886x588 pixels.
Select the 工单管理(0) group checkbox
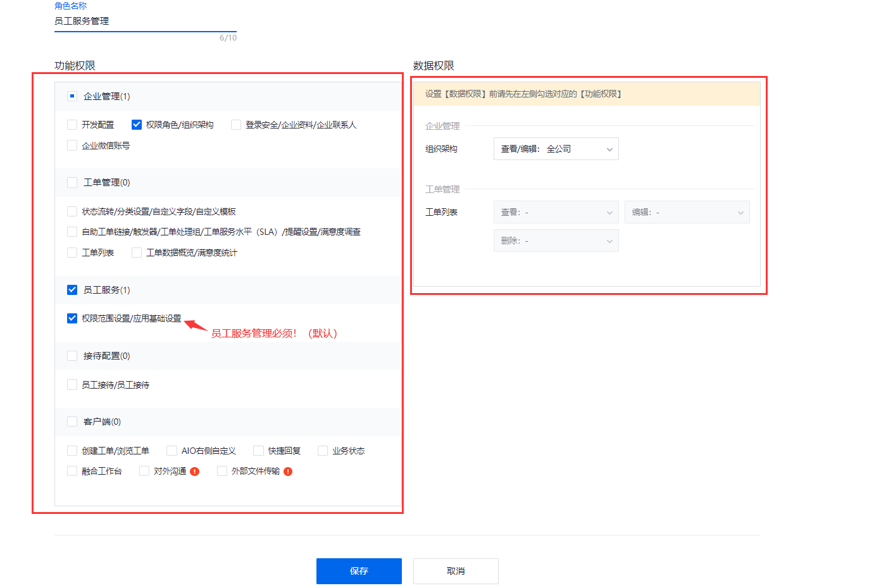pos(72,182)
